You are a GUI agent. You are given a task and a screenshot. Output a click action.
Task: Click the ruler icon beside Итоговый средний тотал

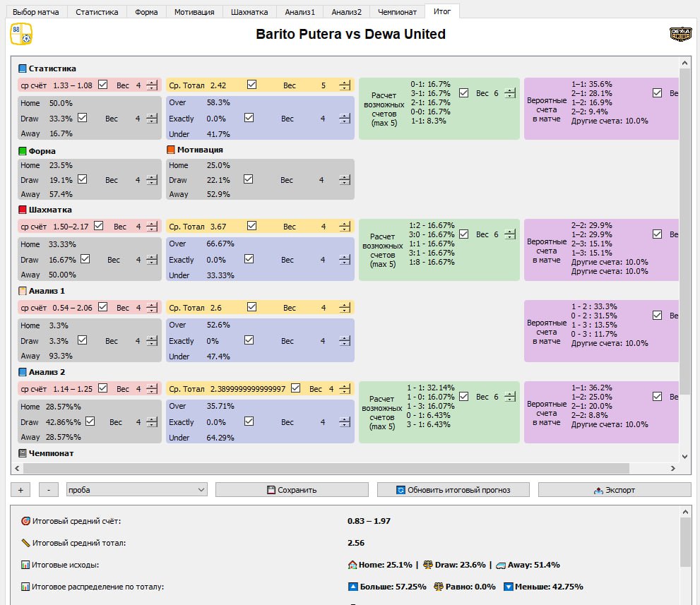click(x=26, y=543)
